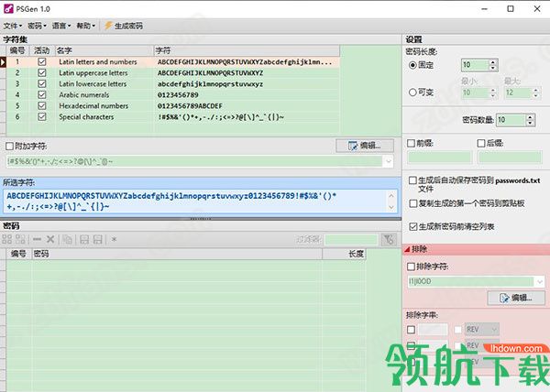
Task: Toggle the Latin uppercase letters checkbox
Action: tap(42, 73)
